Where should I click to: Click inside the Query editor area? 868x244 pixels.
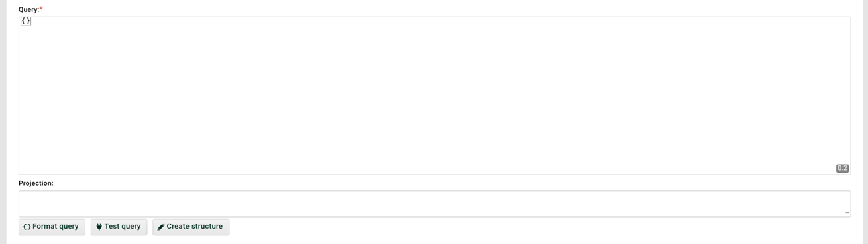[435, 95]
